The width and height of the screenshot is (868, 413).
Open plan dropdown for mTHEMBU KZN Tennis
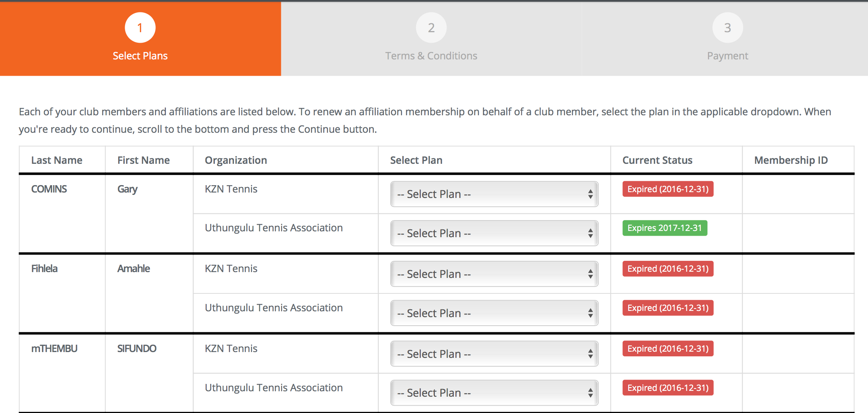coord(494,354)
